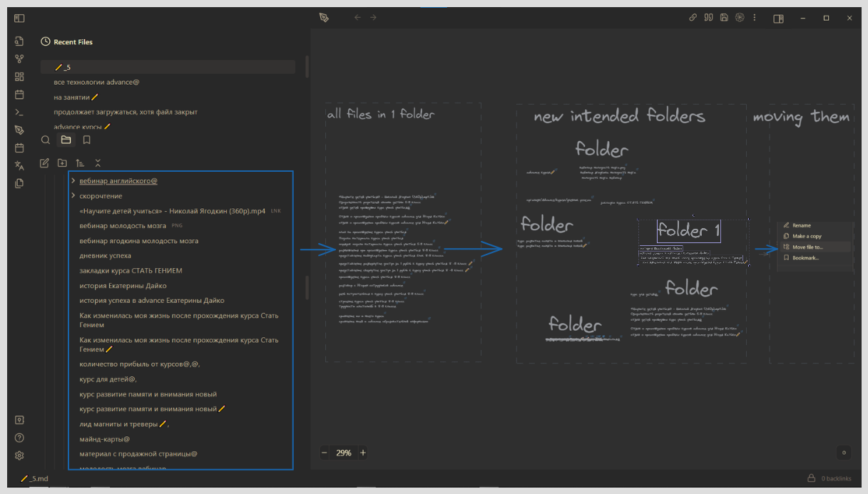Toggle the right sidebar panel
This screenshot has width=868, height=494.
tap(777, 17)
